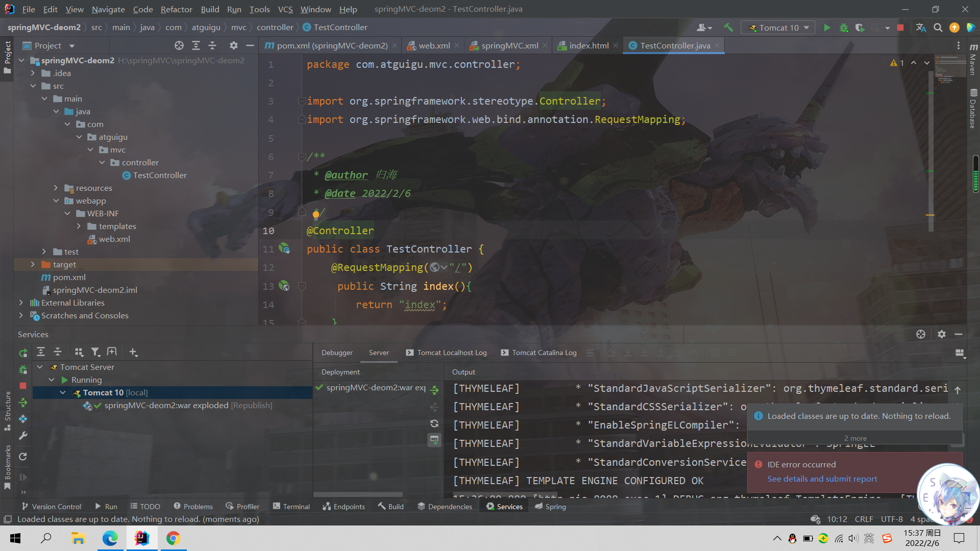Run TestController from the line 11 gutter icon
This screenshot has height=551, width=980.
(284, 249)
